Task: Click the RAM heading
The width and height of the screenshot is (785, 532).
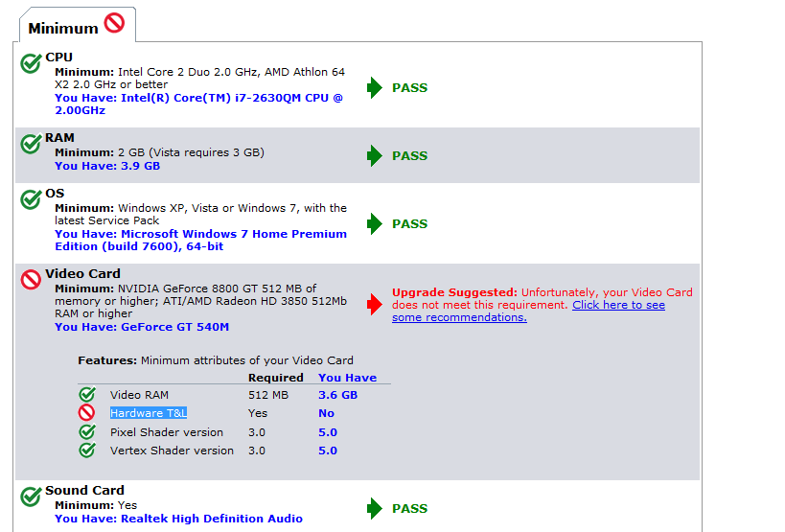Action: pyautogui.click(x=59, y=138)
